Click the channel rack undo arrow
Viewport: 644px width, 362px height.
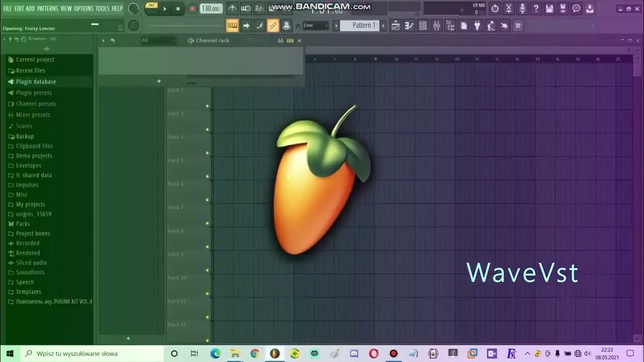[113, 40]
